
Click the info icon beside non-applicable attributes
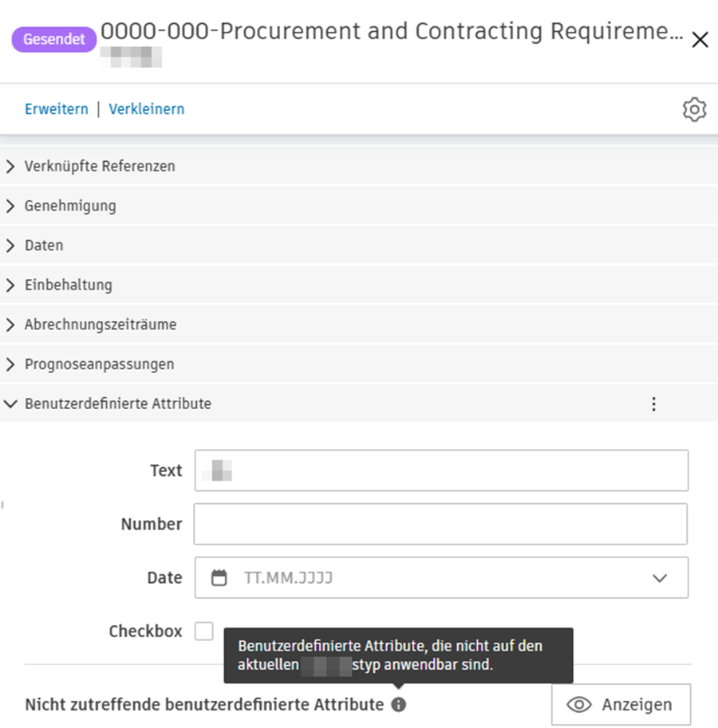click(399, 705)
